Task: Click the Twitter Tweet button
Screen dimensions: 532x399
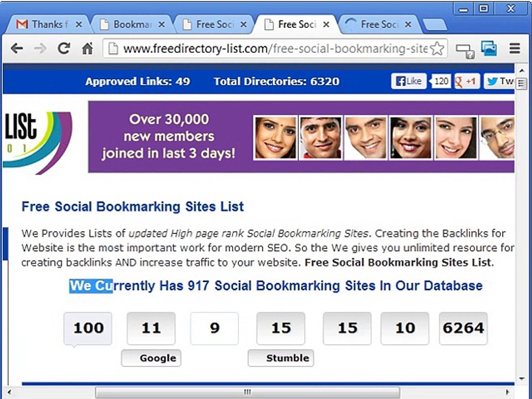Action: pos(499,81)
